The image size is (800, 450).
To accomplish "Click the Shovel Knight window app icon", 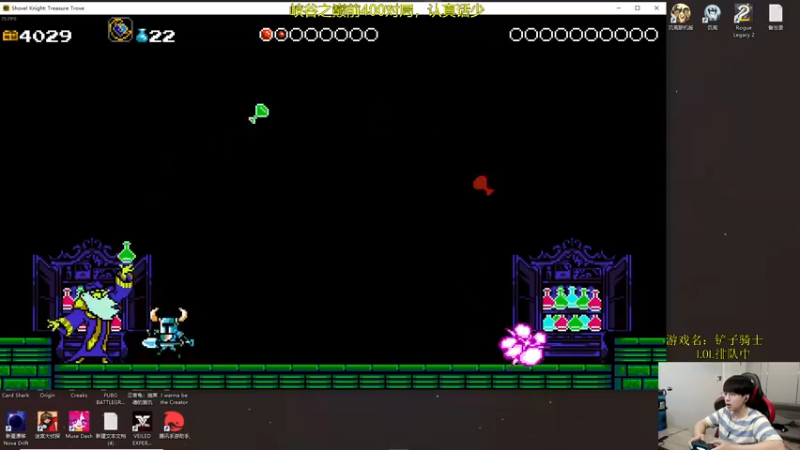I will pyautogui.click(x=6, y=8).
